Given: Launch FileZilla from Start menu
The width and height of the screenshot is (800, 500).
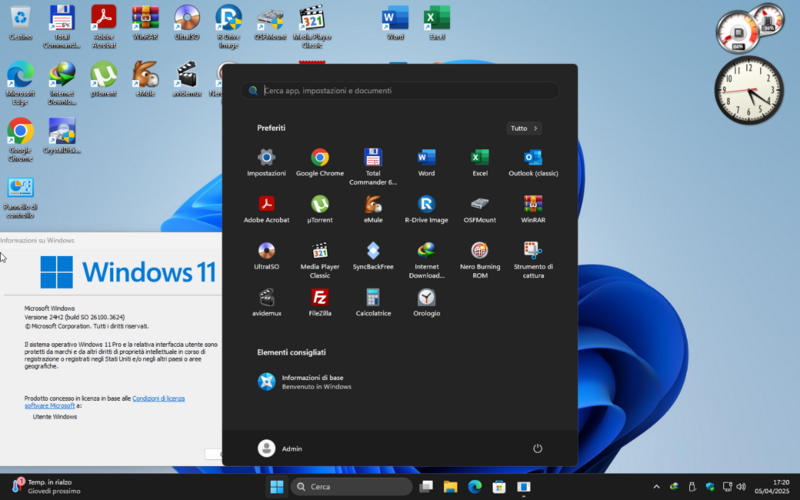Looking at the screenshot, I should (x=320, y=302).
